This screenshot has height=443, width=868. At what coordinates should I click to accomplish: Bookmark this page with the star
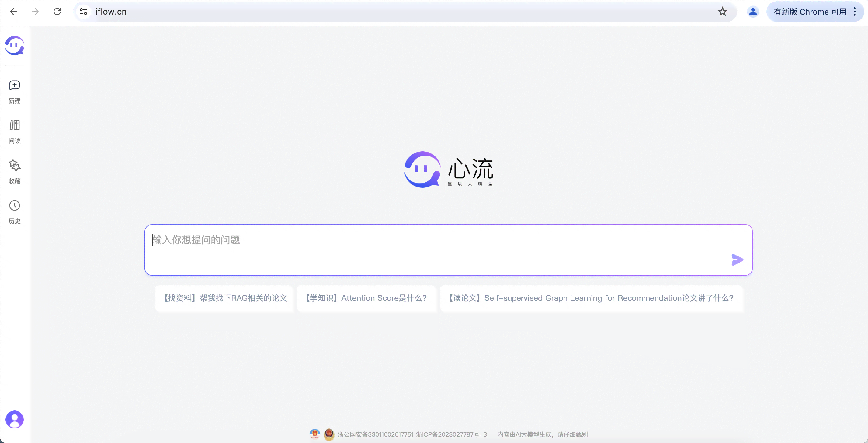tap(722, 12)
